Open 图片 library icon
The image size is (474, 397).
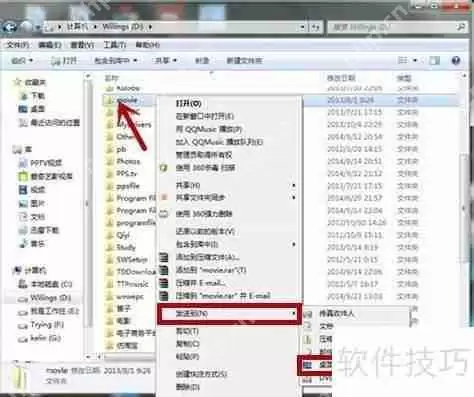click(23, 203)
